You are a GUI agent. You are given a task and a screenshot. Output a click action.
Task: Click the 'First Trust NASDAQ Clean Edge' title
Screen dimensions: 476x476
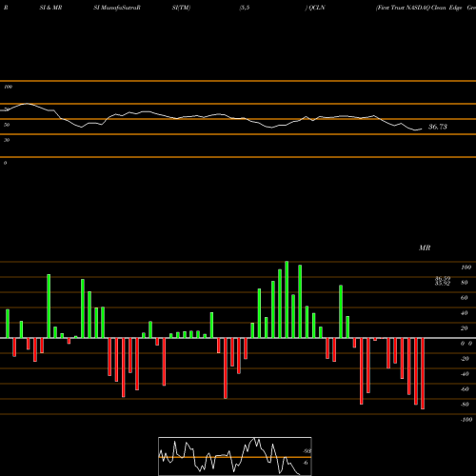[x=419, y=8]
